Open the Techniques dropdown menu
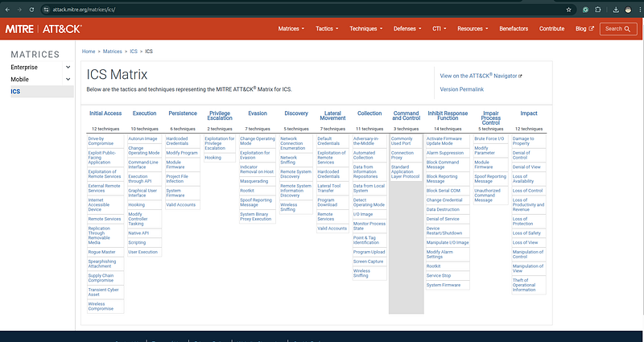644x342 pixels. [x=366, y=29]
